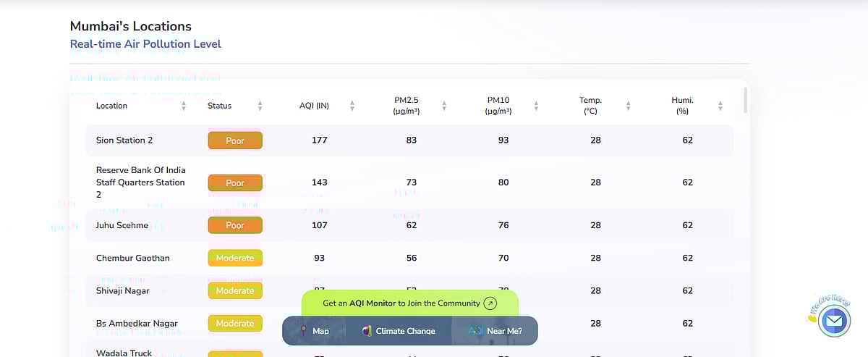Select Bs Ambedkar Nagar location
The height and width of the screenshot is (357, 868).
pyautogui.click(x=137, y=324)
